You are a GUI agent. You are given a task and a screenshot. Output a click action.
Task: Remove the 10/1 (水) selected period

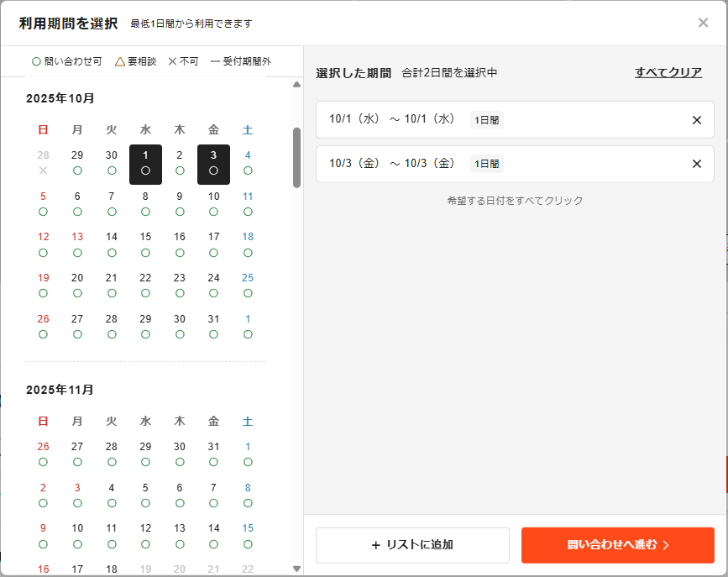pos(696,120)
